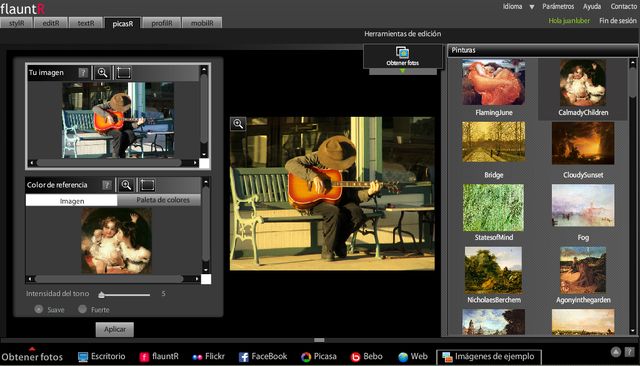This screenshot has width=640, height=366.
Task: Click the horizontal divider handle above sources bar
Action: coord(319,340)
